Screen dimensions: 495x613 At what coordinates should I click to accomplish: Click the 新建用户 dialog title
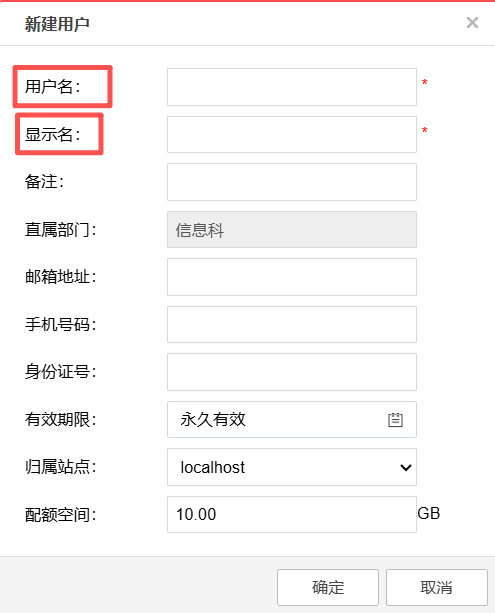57,24
